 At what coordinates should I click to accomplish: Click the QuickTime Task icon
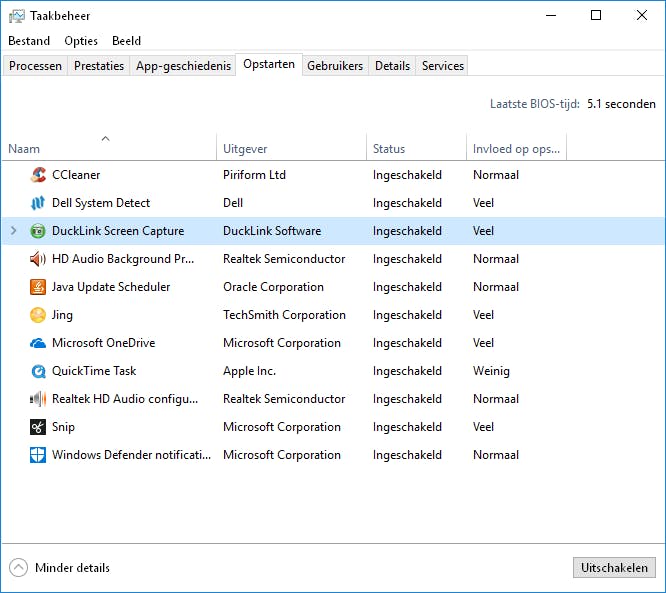pos(38,371)
